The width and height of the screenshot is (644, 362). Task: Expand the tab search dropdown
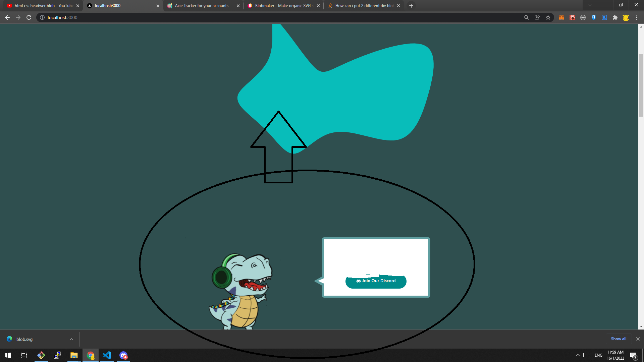tap(590, 5)
